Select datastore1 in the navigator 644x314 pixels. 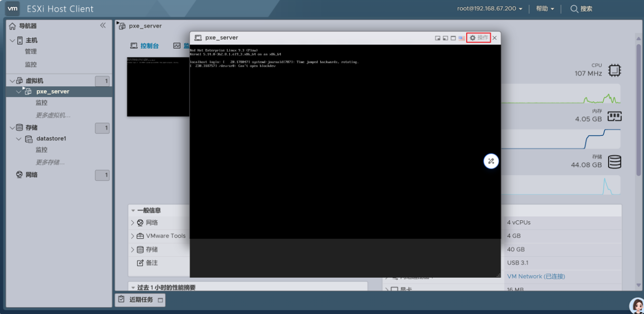pos(51,139)
